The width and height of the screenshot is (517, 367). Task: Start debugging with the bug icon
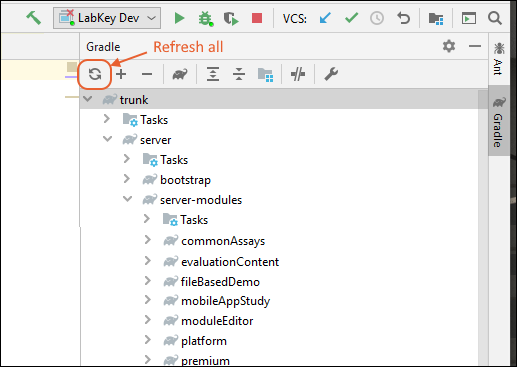point(205,18)
